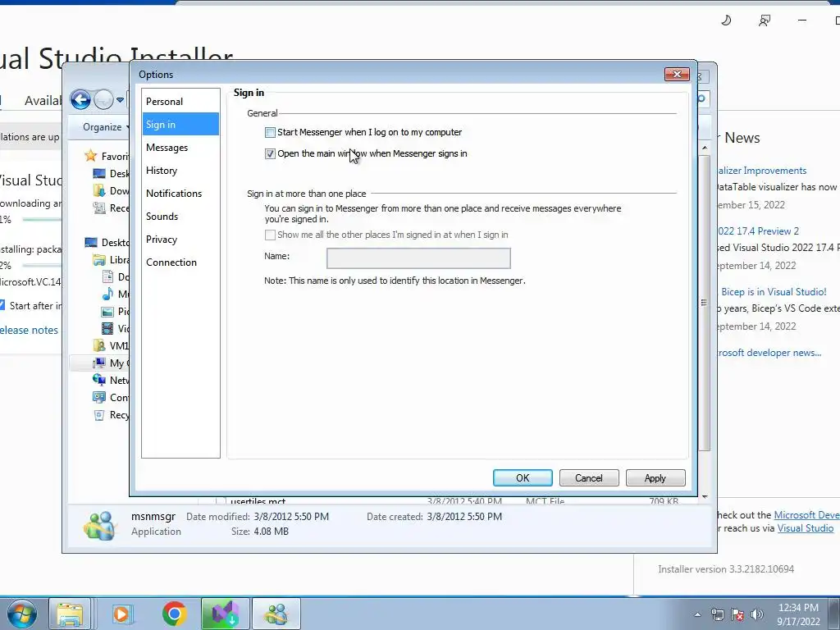Open the Videos library icon
This screenshot has width=840, height=630.
107,328
